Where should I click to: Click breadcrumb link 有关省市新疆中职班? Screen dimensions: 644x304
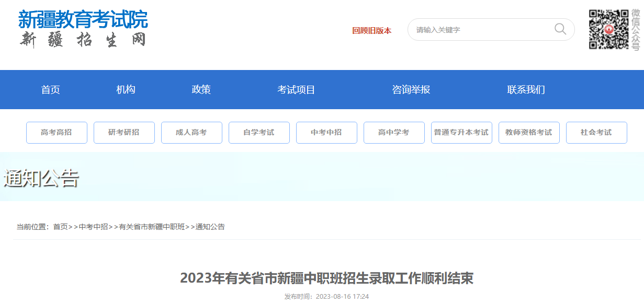tap(152, 227)
